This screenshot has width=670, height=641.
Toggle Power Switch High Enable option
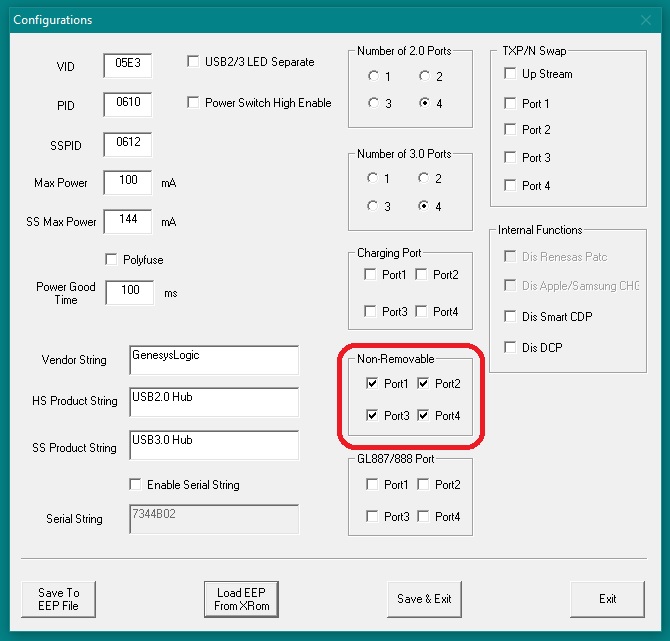[194, 102]
